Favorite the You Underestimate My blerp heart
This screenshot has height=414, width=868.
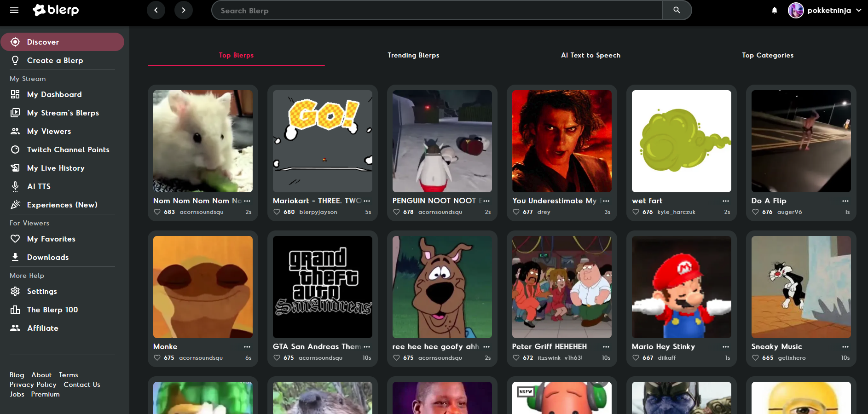coord(516,212)
